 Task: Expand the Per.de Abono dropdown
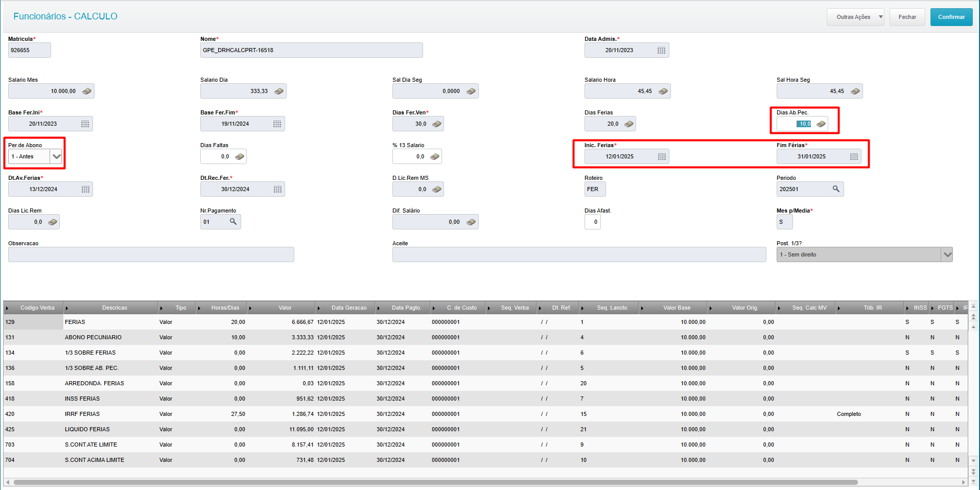coord(56,156)
